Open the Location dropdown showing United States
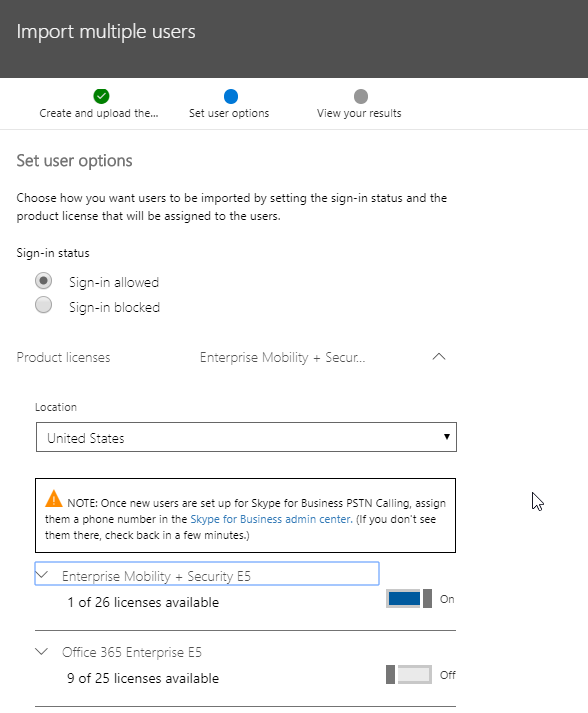The image size is (588, 713). (246, 437)
